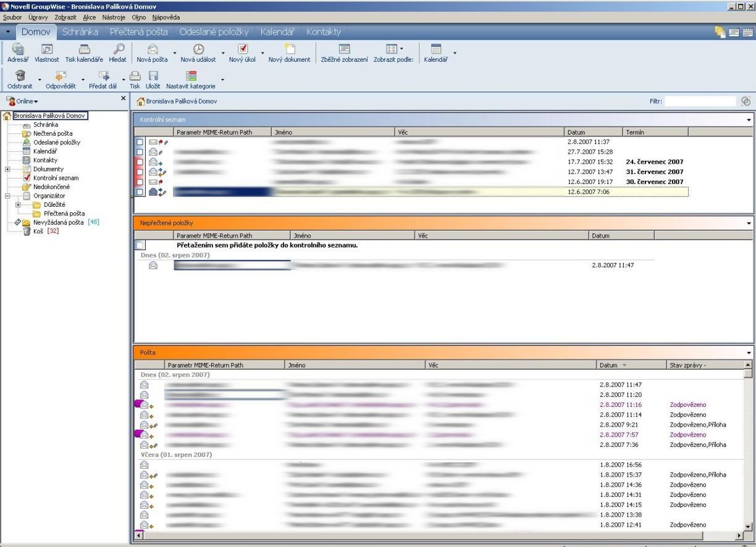Viewport: 756px width, 547px height.
Task: Tick the checkbox for 27.7.2007 15:28 item
Action: [140, 152]
